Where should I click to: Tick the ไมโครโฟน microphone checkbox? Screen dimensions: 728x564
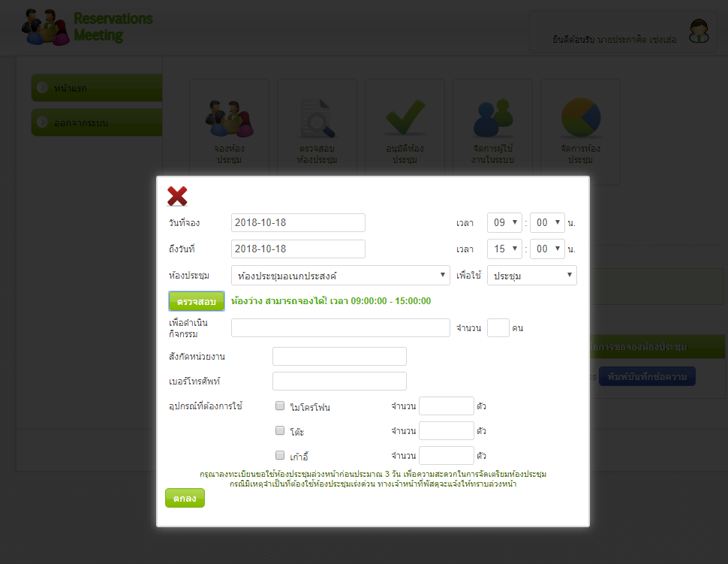[x=280, y=406]
